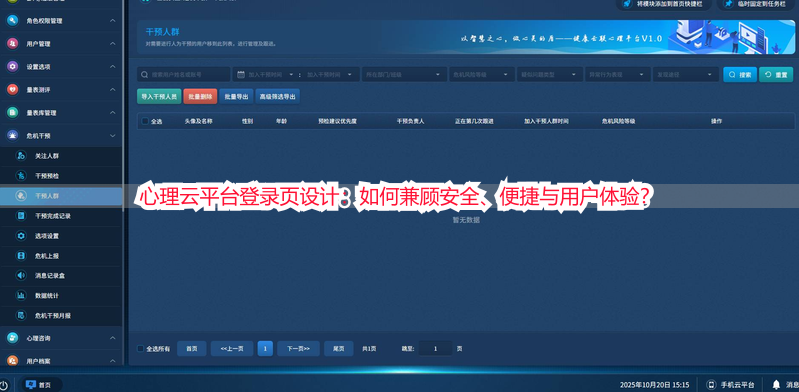799x392 pixels.
Task: Click the 批量导出 button
Action: coord(236,96)
